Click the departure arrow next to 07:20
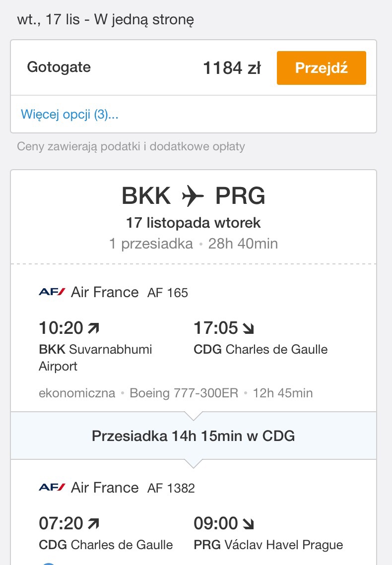 click(93, 523)
